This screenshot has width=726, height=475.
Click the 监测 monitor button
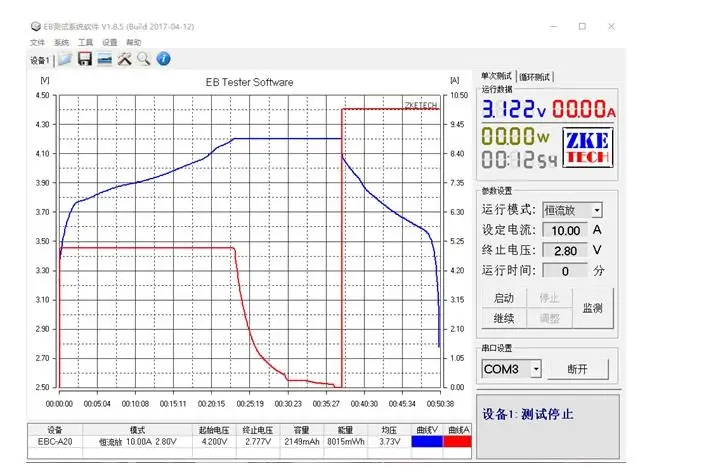click(593, 308)
